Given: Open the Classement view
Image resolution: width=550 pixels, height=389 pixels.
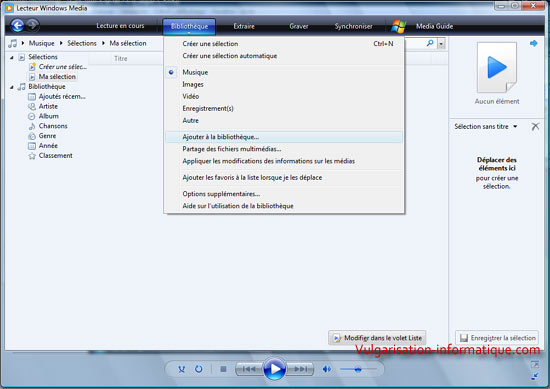Looking at the screenshot, I should (55, 155).
